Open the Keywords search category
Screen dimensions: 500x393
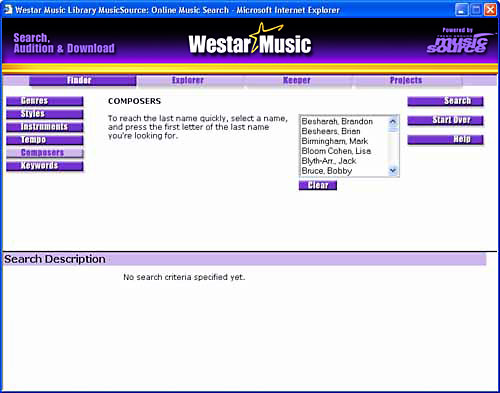coord(45,166)
